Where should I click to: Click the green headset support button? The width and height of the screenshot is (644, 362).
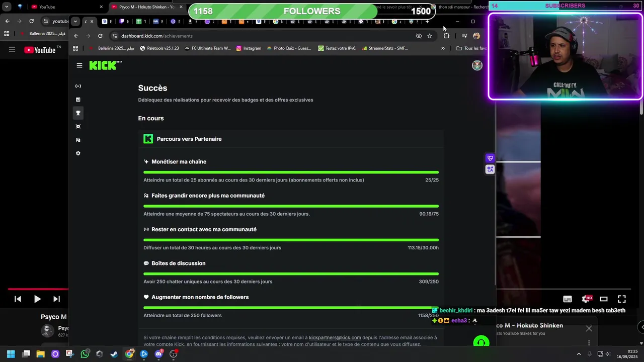point(481,343)
